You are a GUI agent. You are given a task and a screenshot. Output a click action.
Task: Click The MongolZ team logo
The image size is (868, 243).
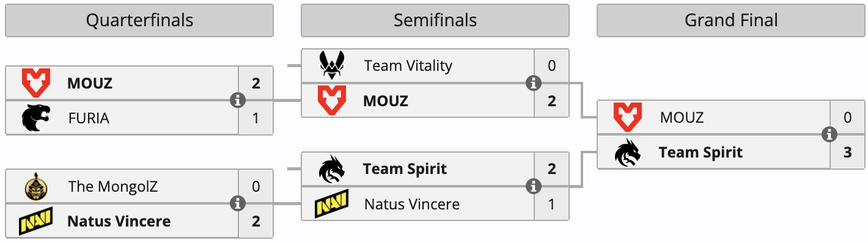pyautogui.click(x=36, y=186)
